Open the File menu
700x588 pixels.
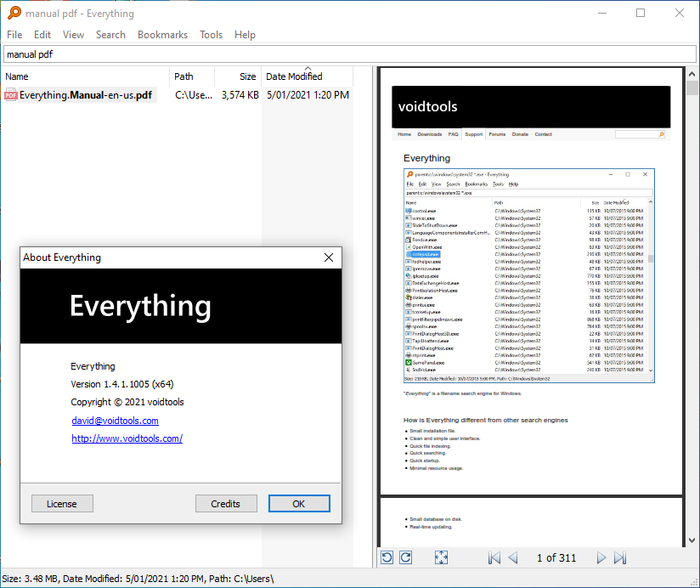pos(14,35)
